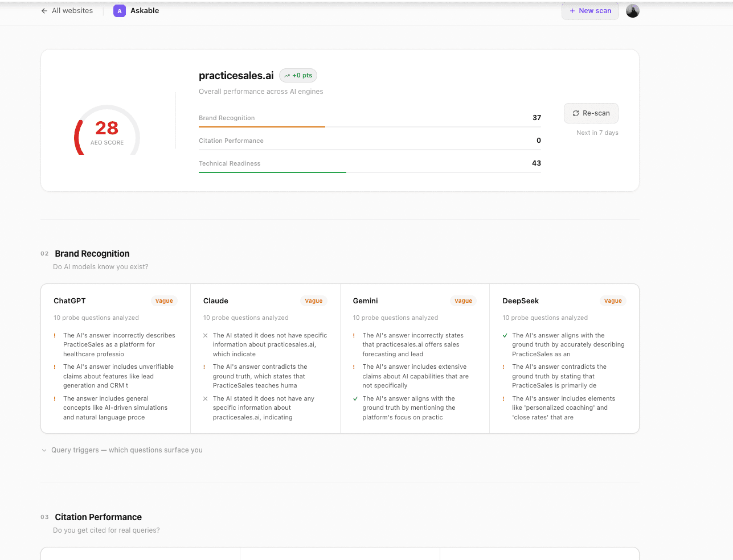Click 'Do AI models know you exist?'
Image resolution: width=733 pixels, height=560 pixels.
[x=101, y=267]
